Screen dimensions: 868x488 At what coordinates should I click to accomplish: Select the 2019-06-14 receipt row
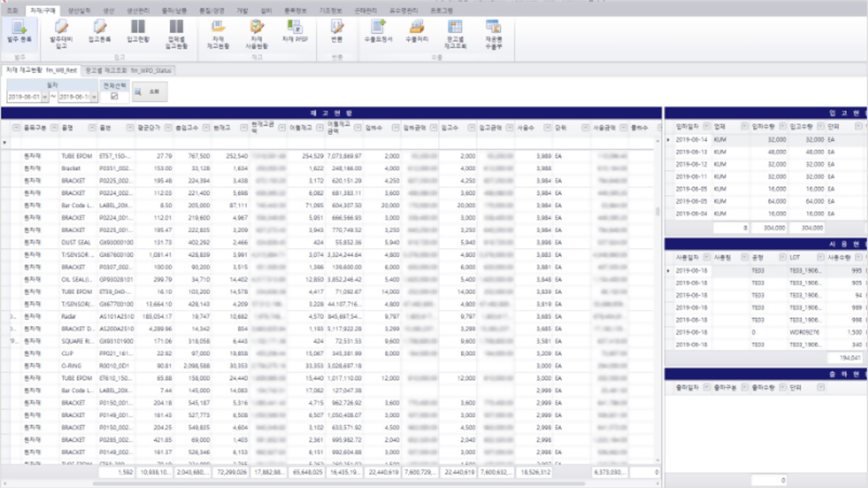click(x=767, y=139)
